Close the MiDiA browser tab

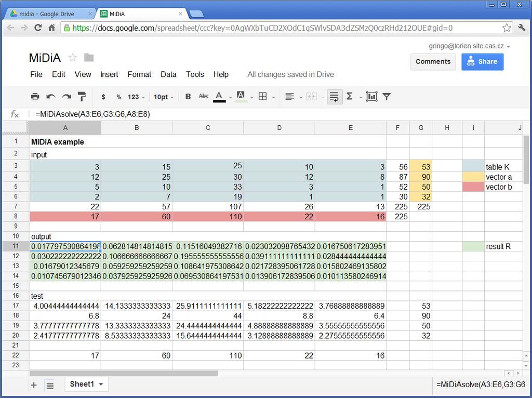[180, 14]
